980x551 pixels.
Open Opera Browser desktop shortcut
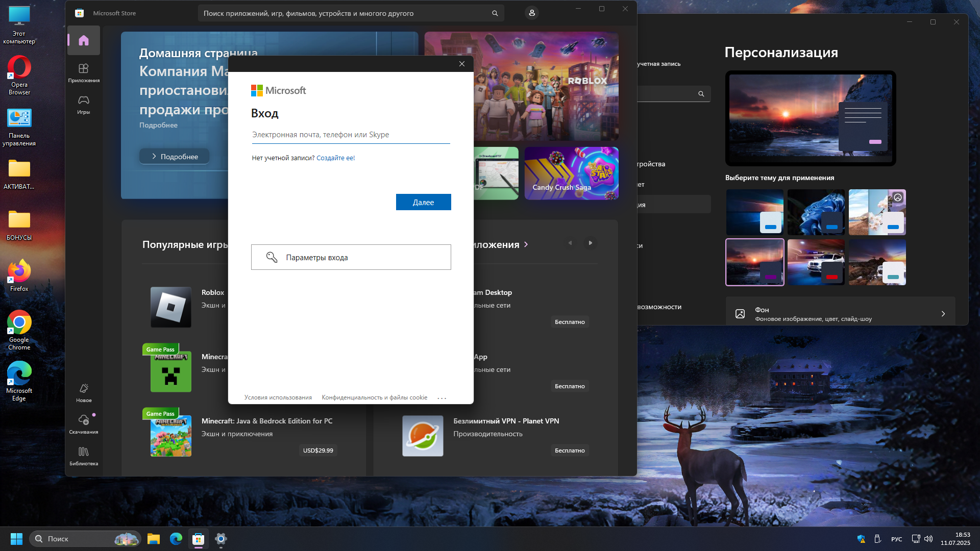click(x=19, y=76)
